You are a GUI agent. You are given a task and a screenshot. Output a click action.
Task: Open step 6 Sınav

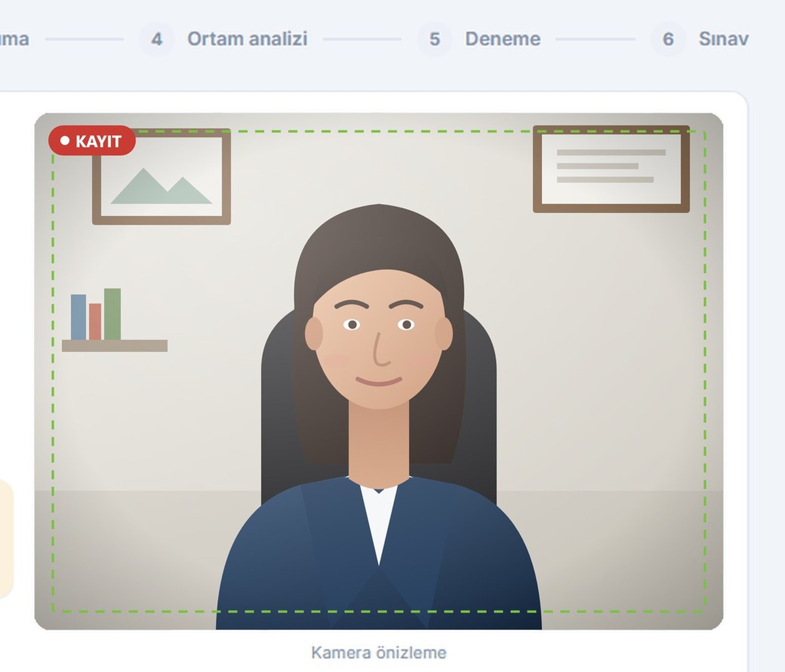(x=700, y=39)
